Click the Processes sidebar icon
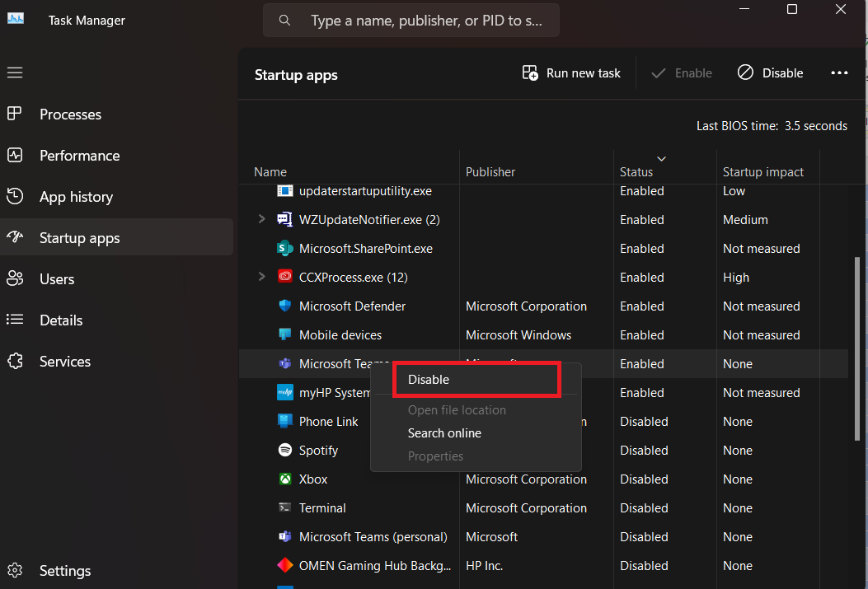 pos(14,114)
